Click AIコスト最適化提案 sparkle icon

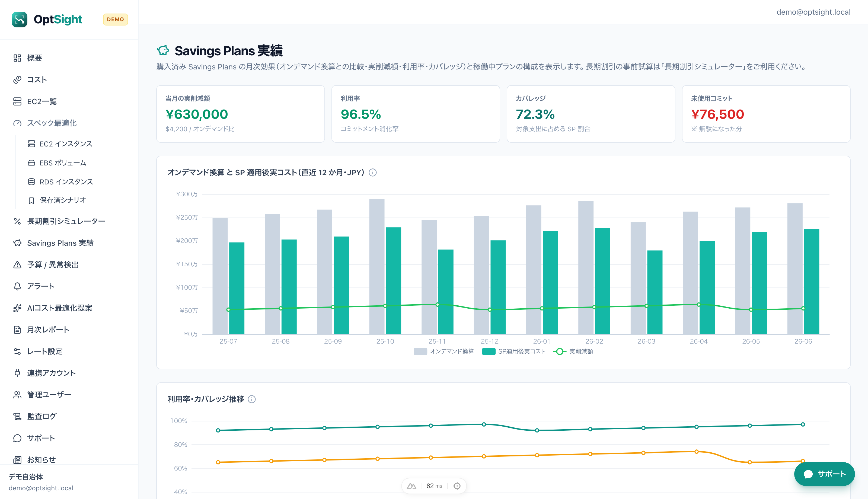coord(17,308)
